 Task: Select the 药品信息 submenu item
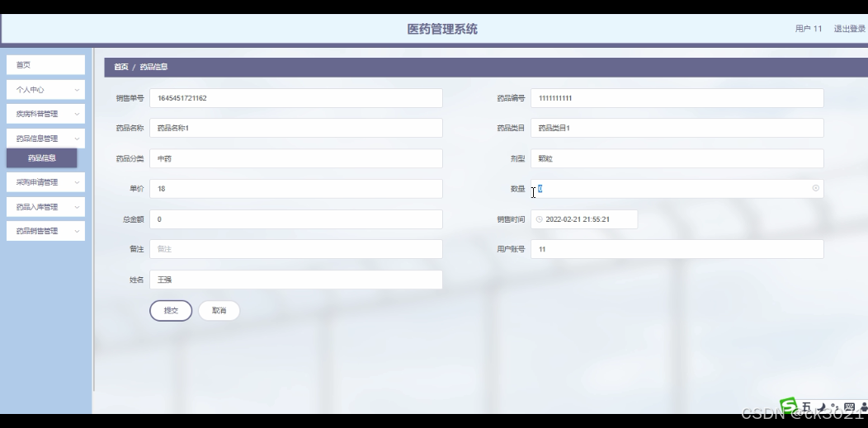coord(42,158)
